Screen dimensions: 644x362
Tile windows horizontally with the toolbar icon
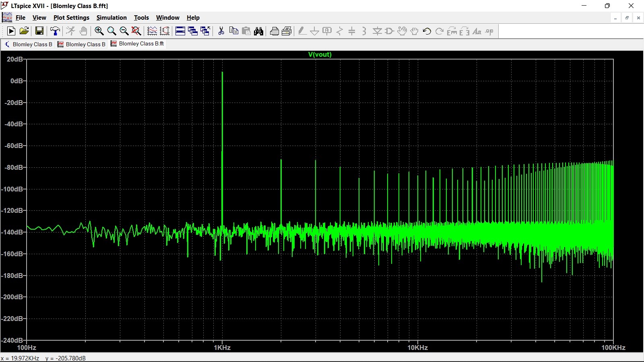tap(180, 31)
